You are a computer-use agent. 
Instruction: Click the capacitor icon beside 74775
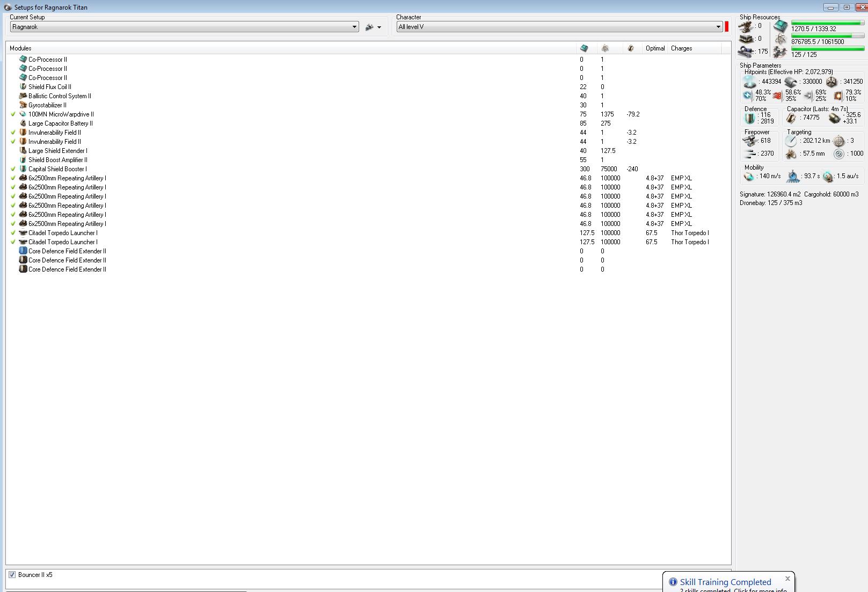coord(791,118)
